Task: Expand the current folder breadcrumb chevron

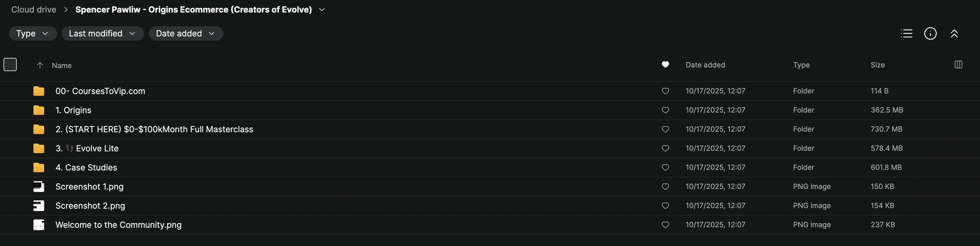Action: [x=322, y=10]
